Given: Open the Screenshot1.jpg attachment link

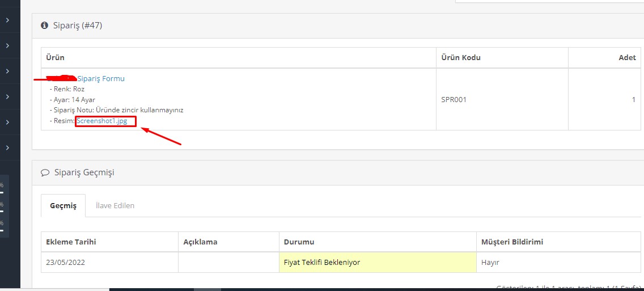Looking at the screenshot, I should point(101,121).
